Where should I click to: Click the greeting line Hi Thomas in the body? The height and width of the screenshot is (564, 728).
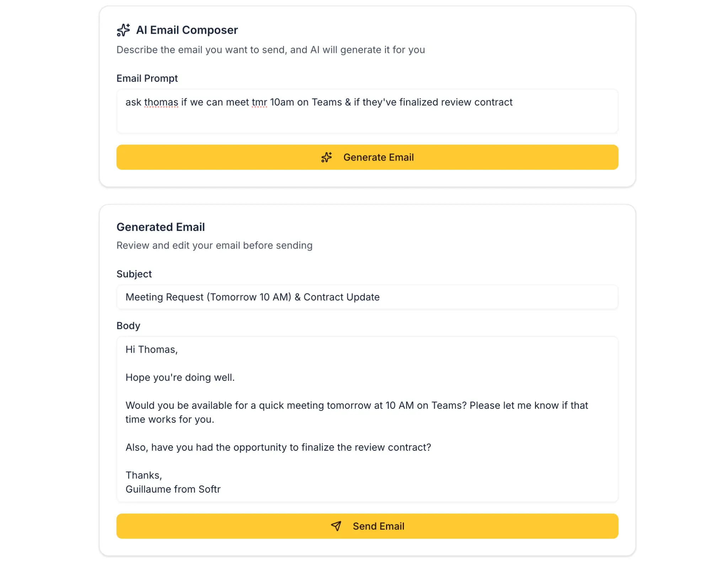click(x=152, y=349)
